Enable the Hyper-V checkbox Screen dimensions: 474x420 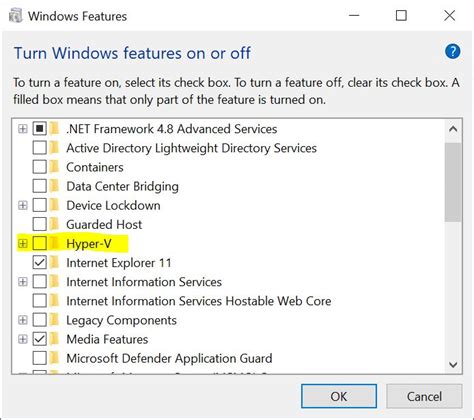[x=40, y=243]
